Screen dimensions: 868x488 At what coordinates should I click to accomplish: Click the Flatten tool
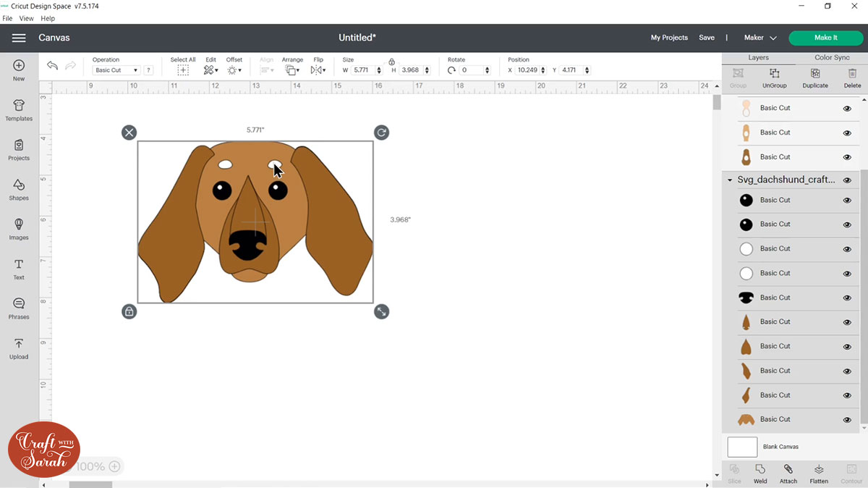click(819, 474)
